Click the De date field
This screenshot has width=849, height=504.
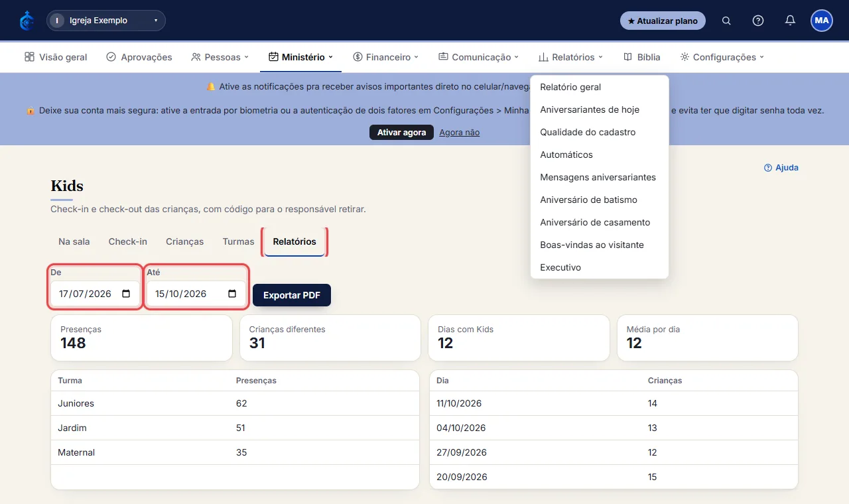pyautogui.click(x=96, y=294)
